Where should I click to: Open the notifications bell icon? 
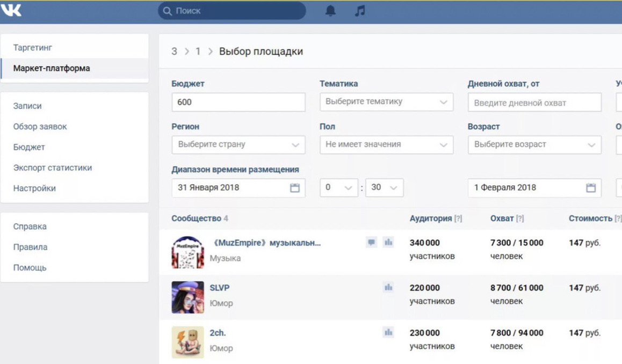[x=330, y=11]
